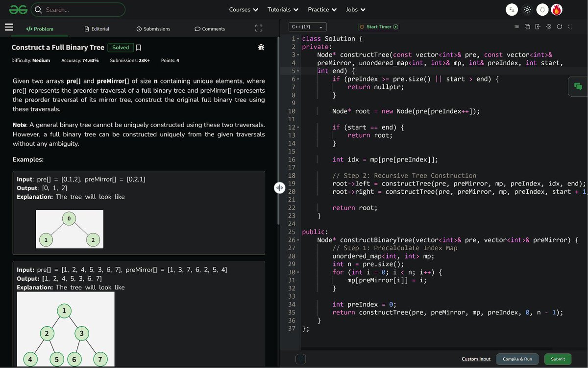Open the green chat bubble widget
Image resolution: width=588 pixels, height=368 pixels.
click(x=578, y=87)
